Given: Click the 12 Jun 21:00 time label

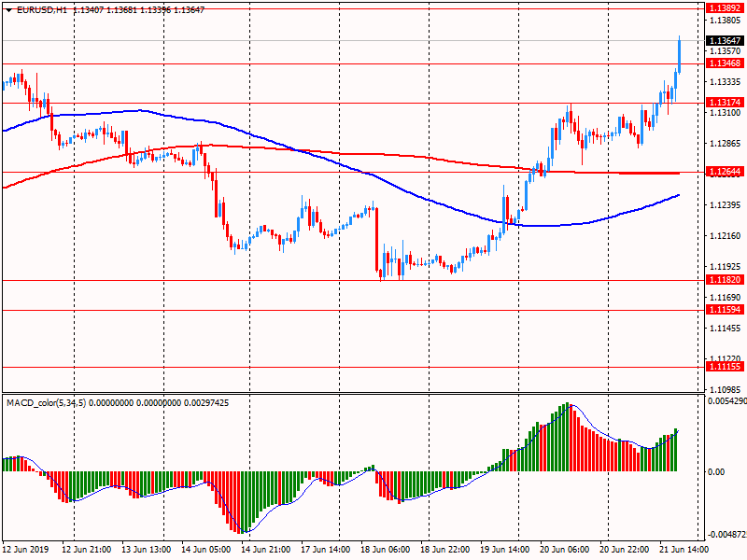Looking at the screenshot, I should coord(87,549).
